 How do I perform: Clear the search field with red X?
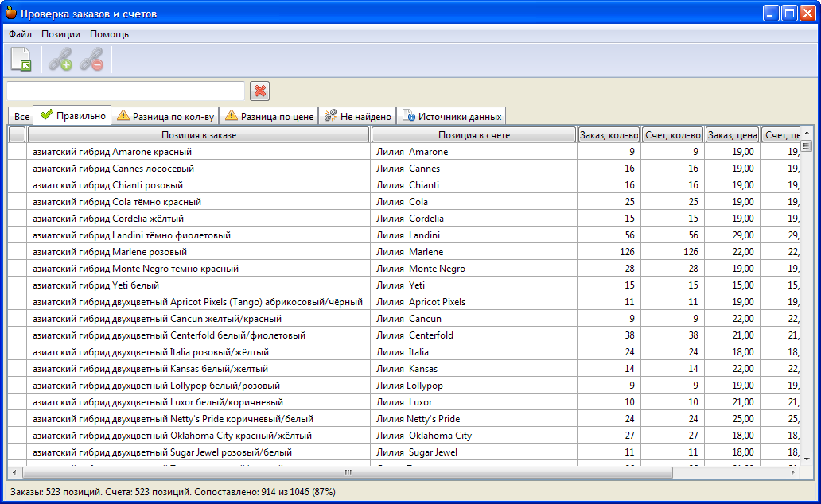click(x=259, y=91)
